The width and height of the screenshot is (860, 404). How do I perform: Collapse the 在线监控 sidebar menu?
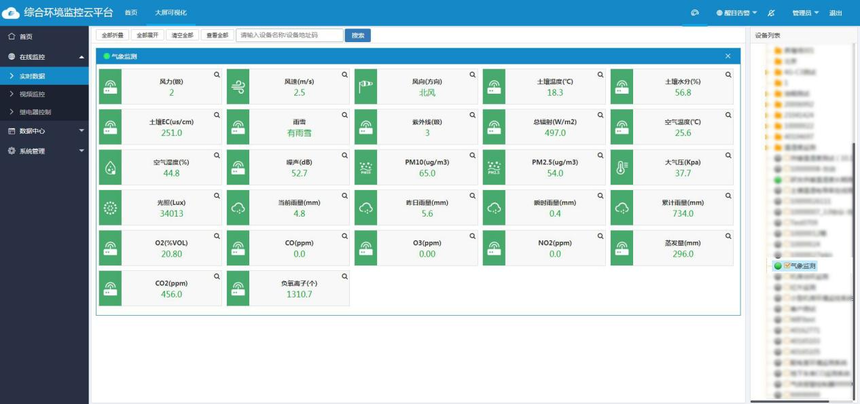tap(44, 56)
